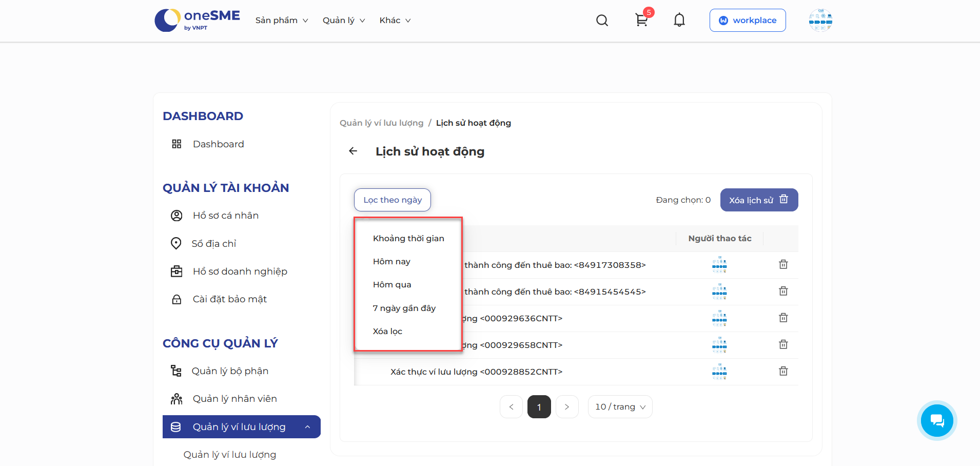The width and height of the screenshot is (980, 466).
Task: Choose 7 ngày gần đây filter option
Action: pos(404,308)
